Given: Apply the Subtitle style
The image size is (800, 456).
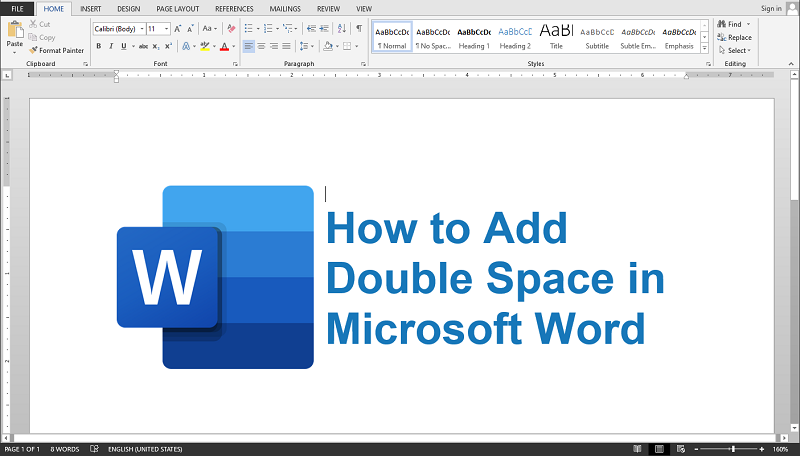Looking at the screenshot, I should click(x=597, y=37).
